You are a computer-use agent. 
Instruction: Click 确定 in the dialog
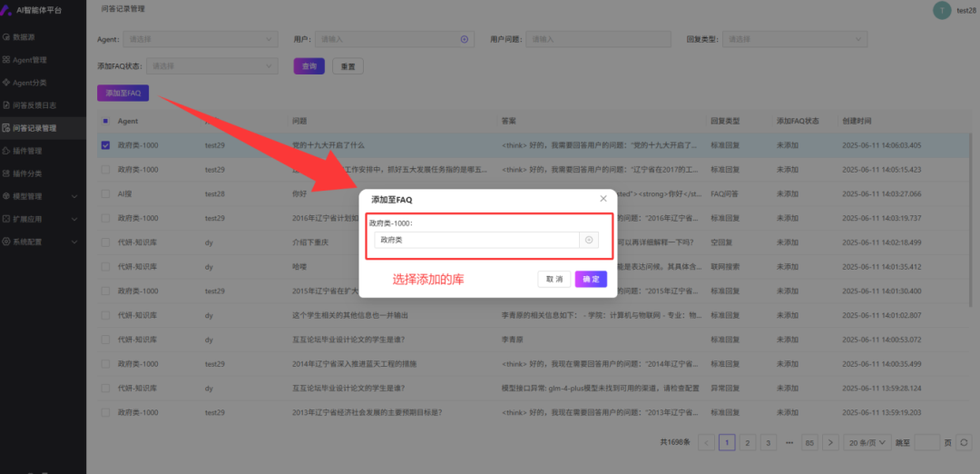click(x=591, y=279)
